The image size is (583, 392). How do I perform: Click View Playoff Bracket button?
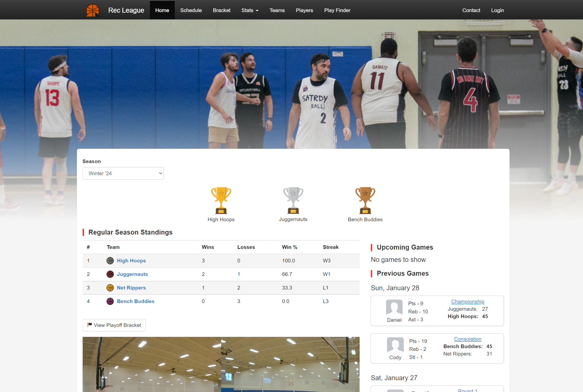point(114,325)
